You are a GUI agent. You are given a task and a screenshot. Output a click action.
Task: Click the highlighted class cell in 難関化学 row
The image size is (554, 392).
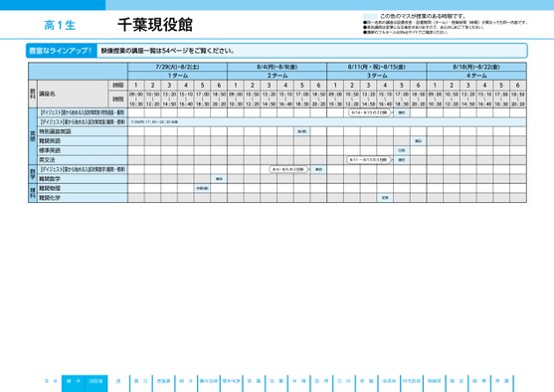[x=385, y=198]
